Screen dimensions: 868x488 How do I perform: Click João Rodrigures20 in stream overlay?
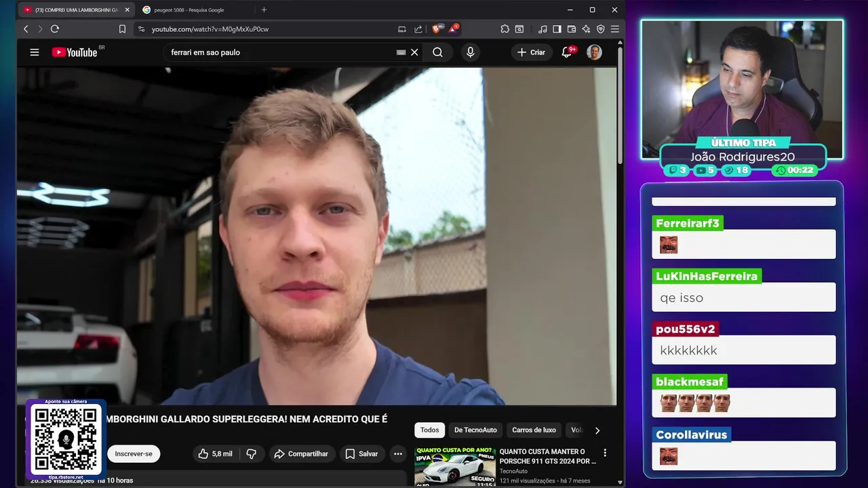tap(743, 157)
